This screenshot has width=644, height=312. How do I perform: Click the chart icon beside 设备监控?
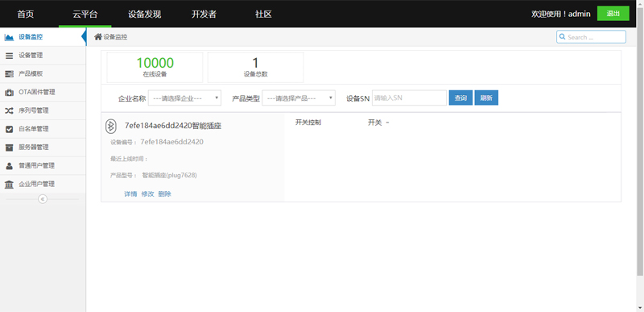point(9,37)
